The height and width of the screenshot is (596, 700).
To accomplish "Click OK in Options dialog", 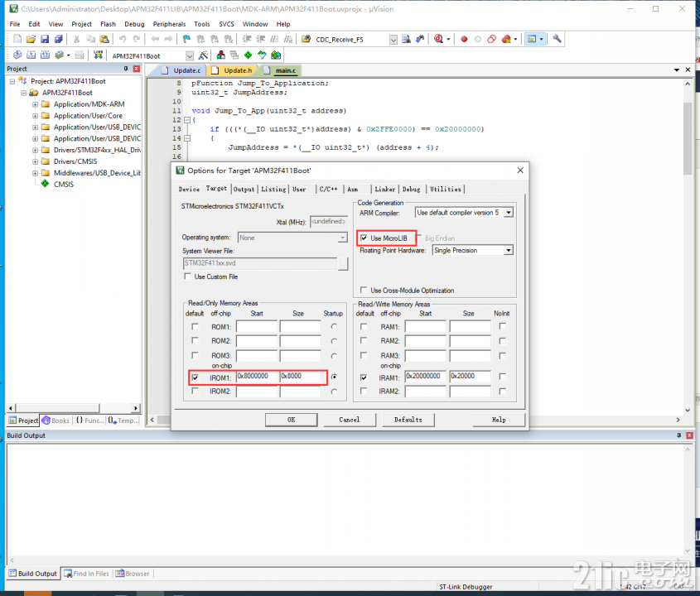I will point(291,420).
